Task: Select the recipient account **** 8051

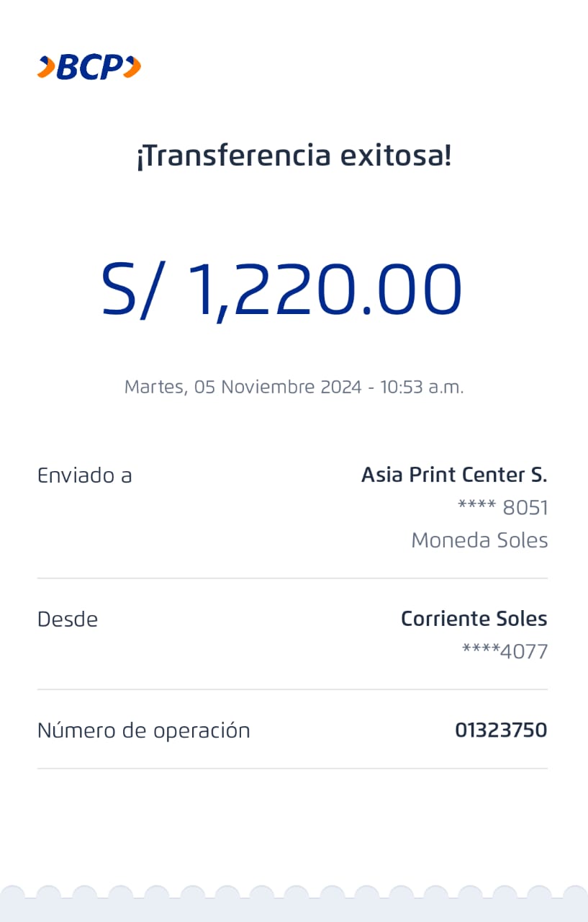Action: pos(503,508)
